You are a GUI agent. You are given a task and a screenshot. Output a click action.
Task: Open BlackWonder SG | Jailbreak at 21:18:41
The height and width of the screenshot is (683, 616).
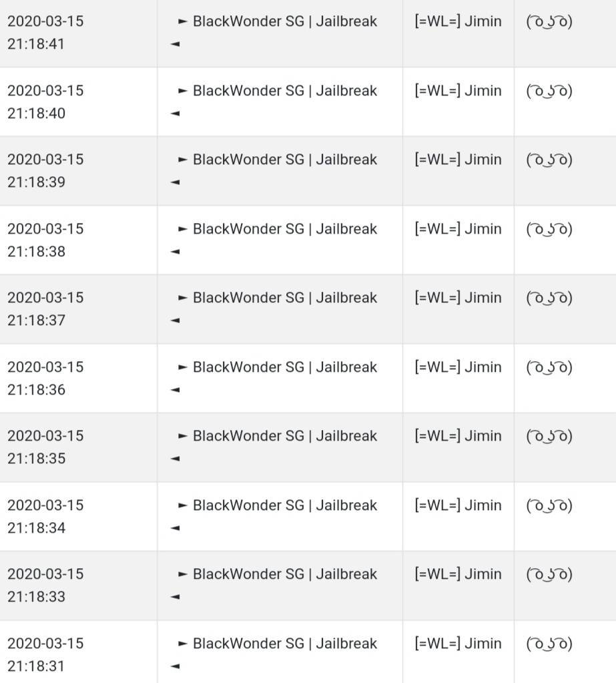(285, 21)
